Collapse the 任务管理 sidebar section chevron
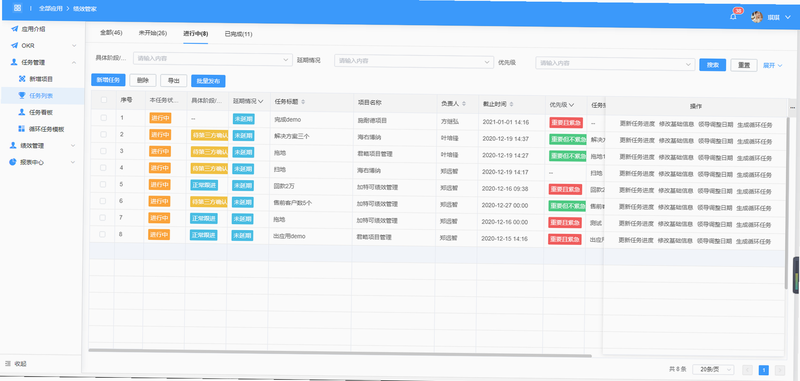Screen dimensions: 800x381 74,63
